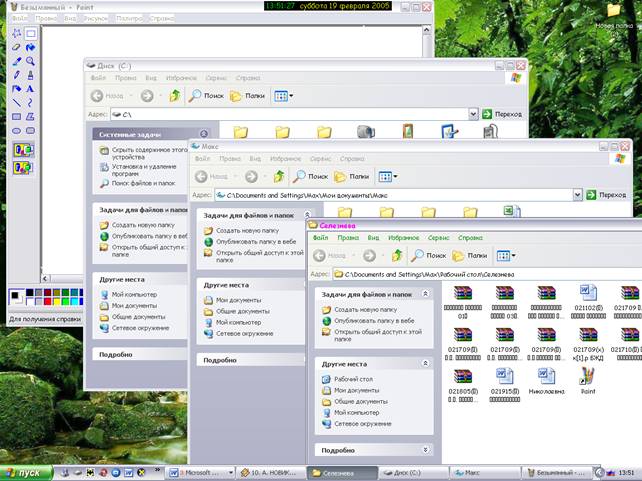Select the Eraser tool in Paint
The image size is (642, 481).
[x=17, y=47]
